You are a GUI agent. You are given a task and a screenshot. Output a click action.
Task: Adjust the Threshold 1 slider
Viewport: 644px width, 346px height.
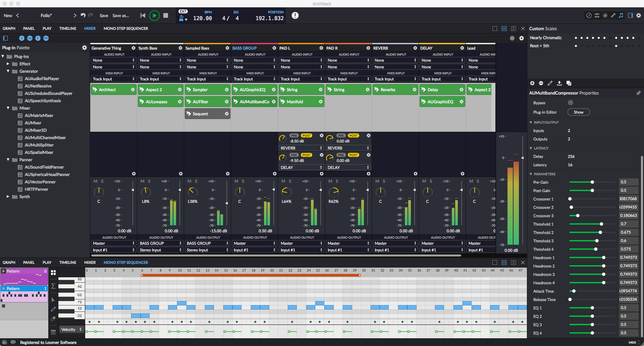[x=592, y=224]
